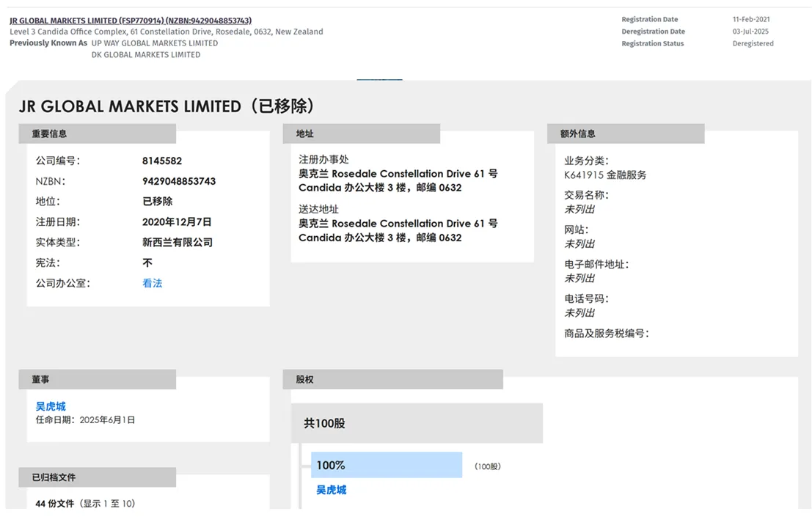Viewport: 812px width, 517px height.
Task: Click the 44 份文件 filed documents count
Action: [55, 503]
